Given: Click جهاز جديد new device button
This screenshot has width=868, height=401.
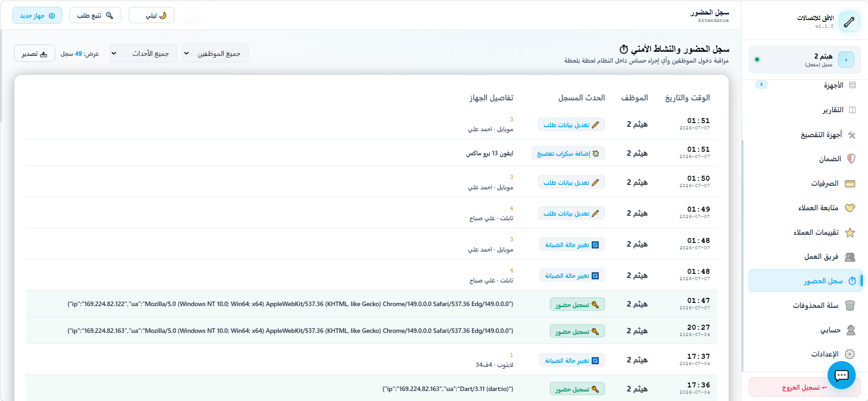Looking at the screenshot, I should coord(37,15).
